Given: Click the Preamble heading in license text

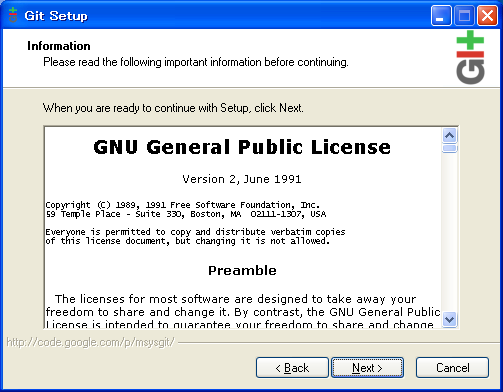Looking at the screenshot, I should tap(242, 270).
